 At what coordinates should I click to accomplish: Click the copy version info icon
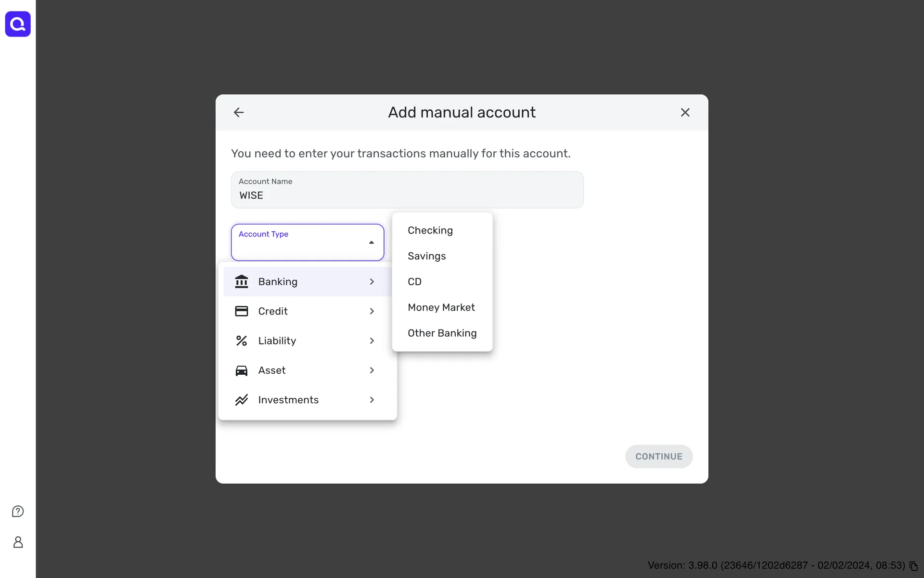click(913, 566)
